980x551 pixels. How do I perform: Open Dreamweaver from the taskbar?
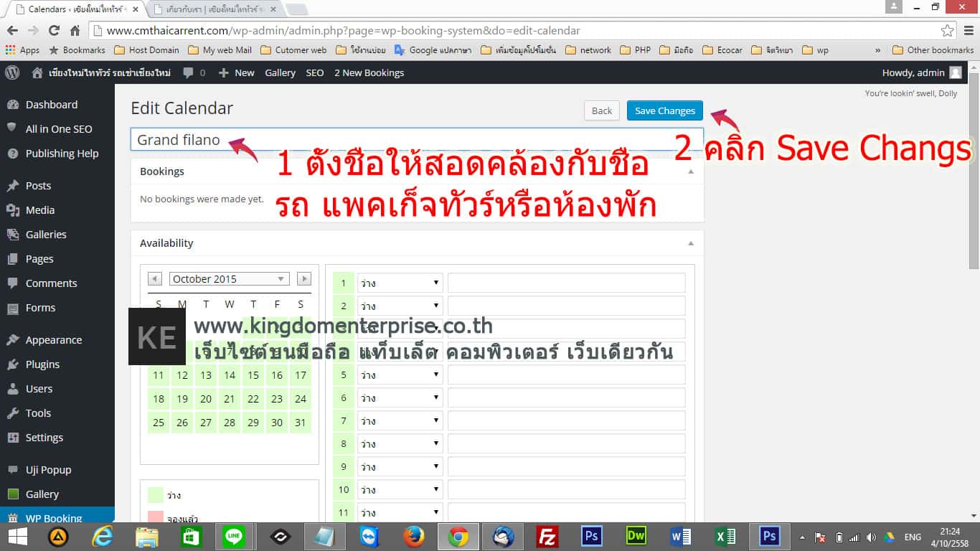[x=636, y=537]
